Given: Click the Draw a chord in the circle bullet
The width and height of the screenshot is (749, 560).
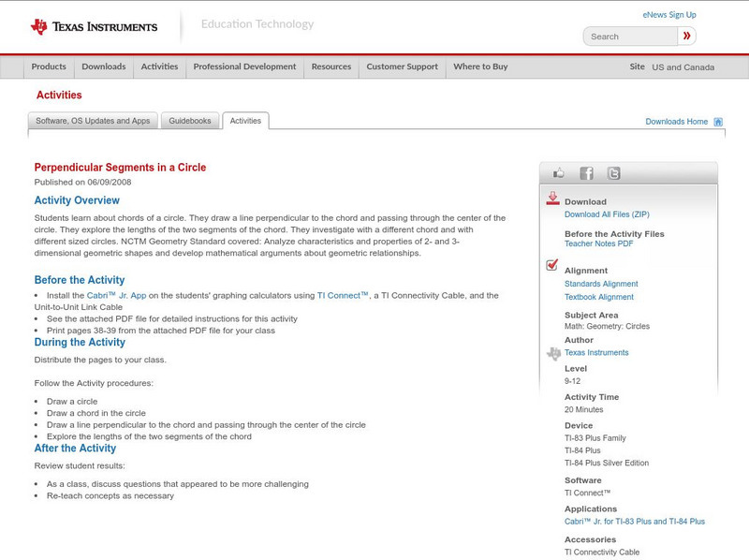Looking at the screenshot, I should click(x=96, y=413).
